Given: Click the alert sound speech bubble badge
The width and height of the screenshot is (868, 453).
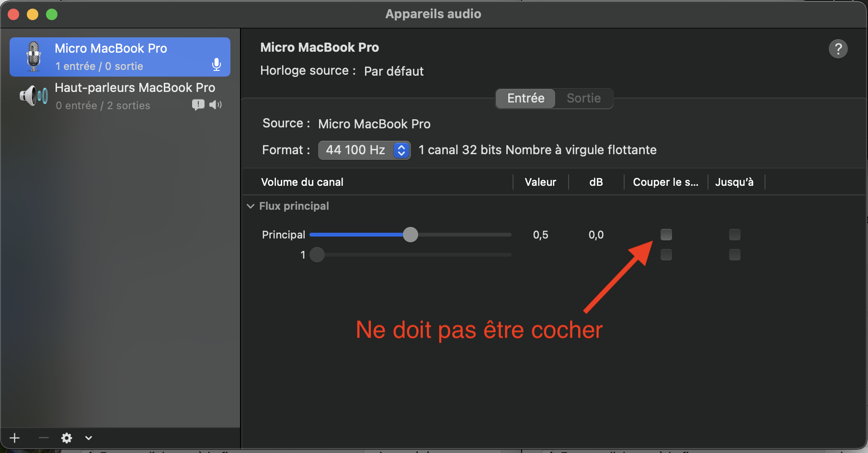Looking at the screenshot, I should coord(198,104).
